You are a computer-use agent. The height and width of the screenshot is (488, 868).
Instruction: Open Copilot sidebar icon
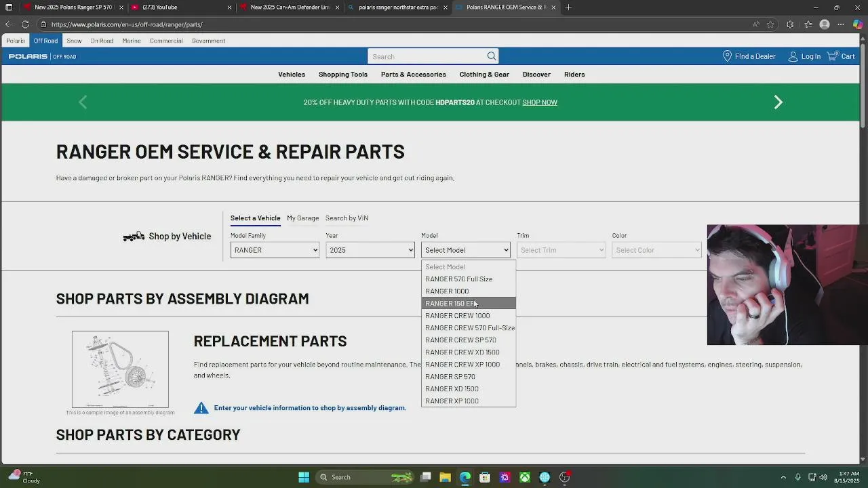pyautogui.click(x=858, y=24)
